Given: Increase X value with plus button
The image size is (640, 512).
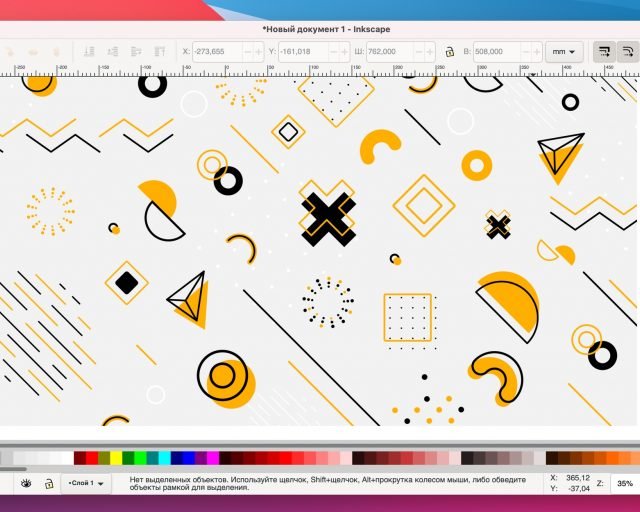Looking at the screenshot, I should (258, 52).
